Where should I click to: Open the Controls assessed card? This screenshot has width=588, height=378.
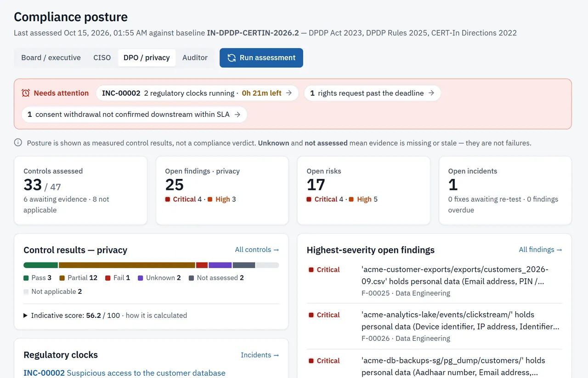[81, 190]
